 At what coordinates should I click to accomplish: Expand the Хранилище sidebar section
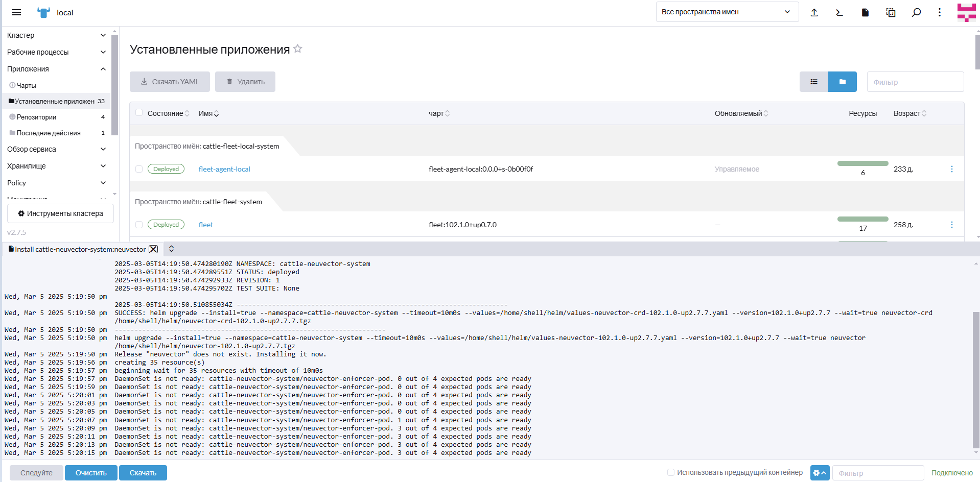[x=56, y=166]
